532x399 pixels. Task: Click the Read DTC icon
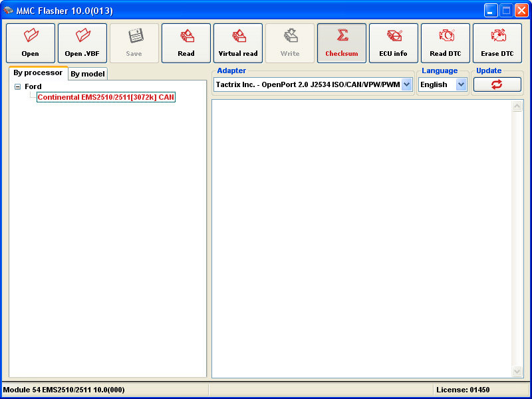click(446, 43)
